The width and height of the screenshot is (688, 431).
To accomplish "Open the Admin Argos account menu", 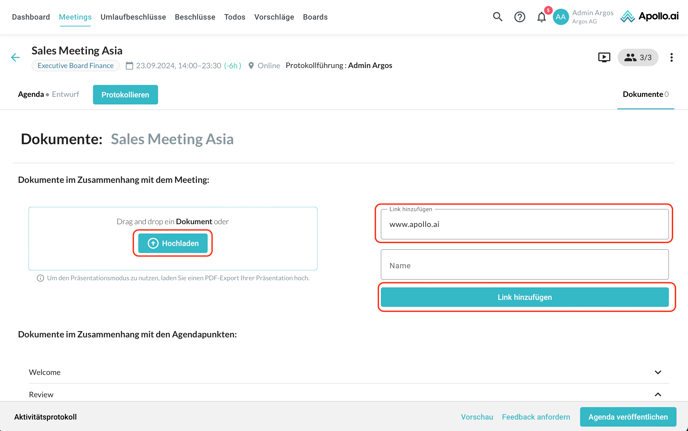I will click(x=592, y=17).
